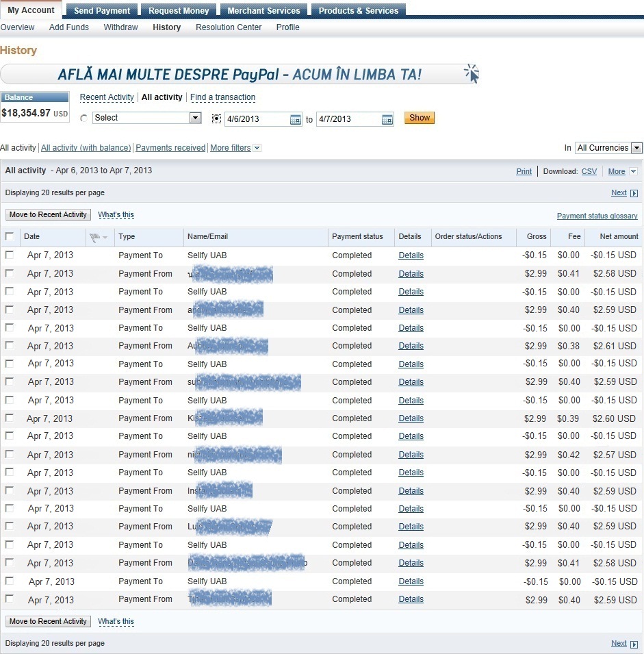Select the radio button beside Select dropdown
644x654 pixels.
click(83, 118)
